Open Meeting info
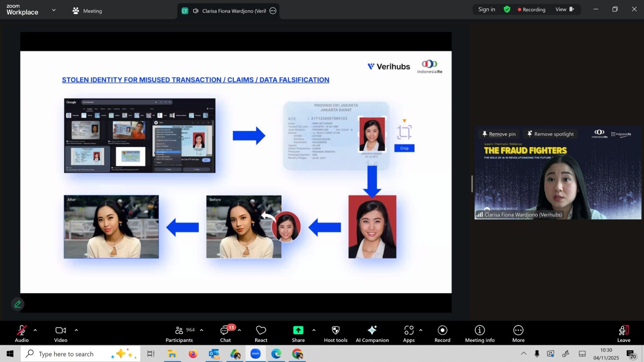 479,334
